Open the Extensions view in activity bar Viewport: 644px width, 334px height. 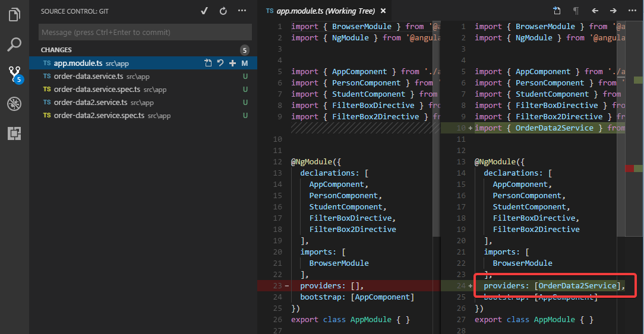(14, 133)
